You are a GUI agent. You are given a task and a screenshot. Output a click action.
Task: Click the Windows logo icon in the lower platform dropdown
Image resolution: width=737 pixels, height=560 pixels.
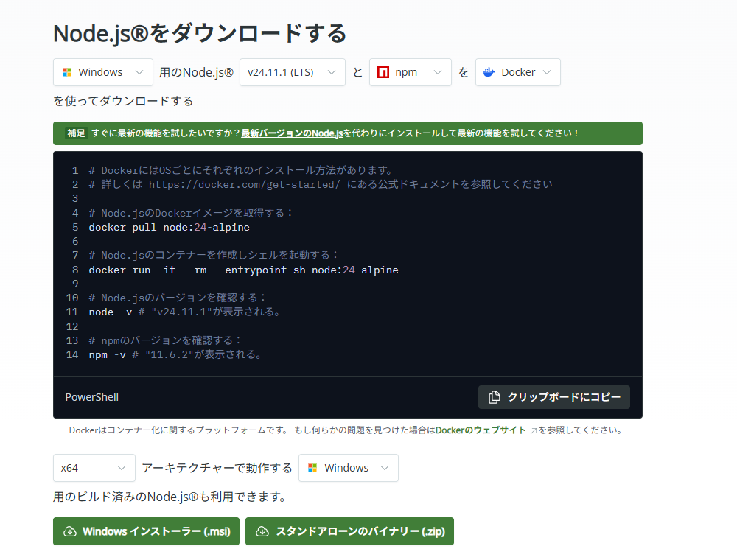pyautogui.click(x=312, y=468)
